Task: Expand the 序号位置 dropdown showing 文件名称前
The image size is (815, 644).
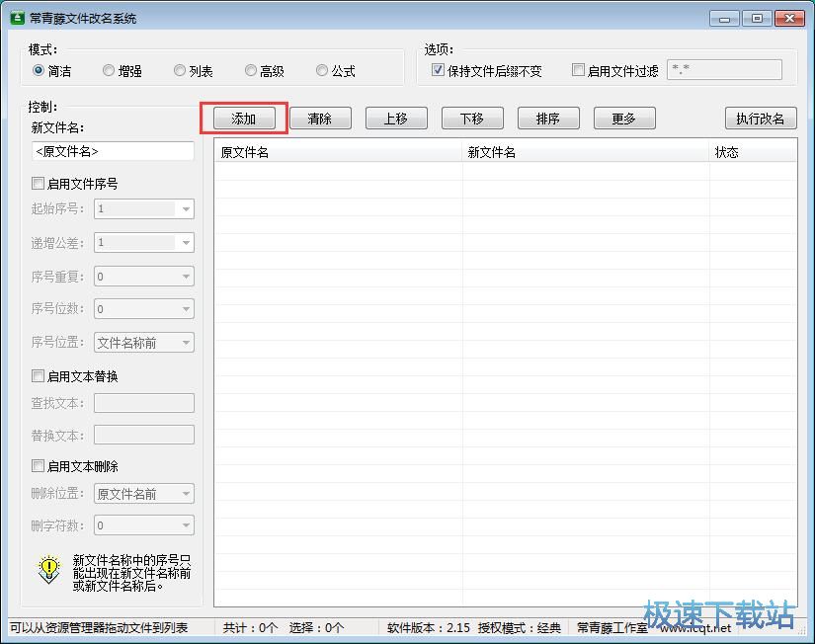Action: (184, 342)
